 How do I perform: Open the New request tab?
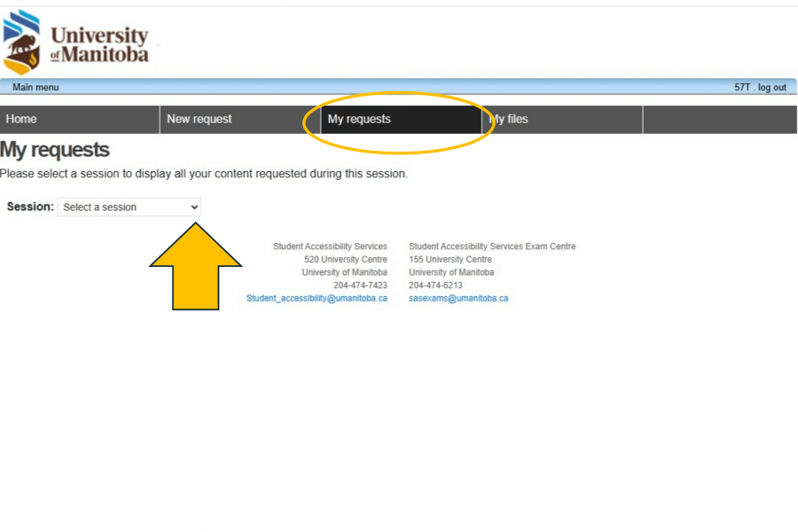[x=199, y=119]
